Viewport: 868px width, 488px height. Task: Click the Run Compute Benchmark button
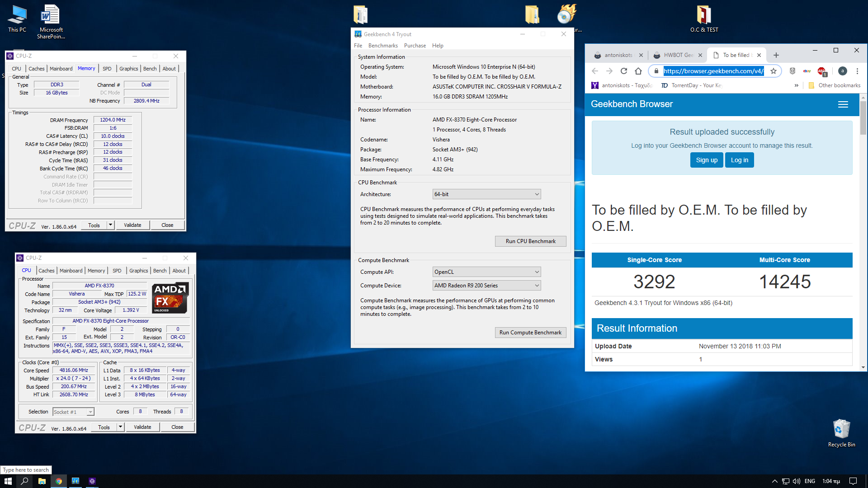coord(530,333)
